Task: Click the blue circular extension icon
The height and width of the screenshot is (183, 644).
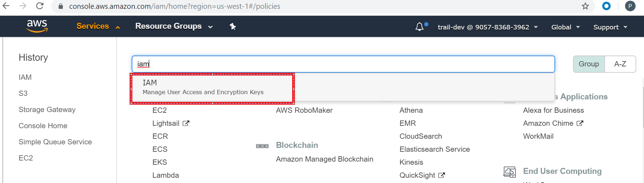Action: (606, 6)
